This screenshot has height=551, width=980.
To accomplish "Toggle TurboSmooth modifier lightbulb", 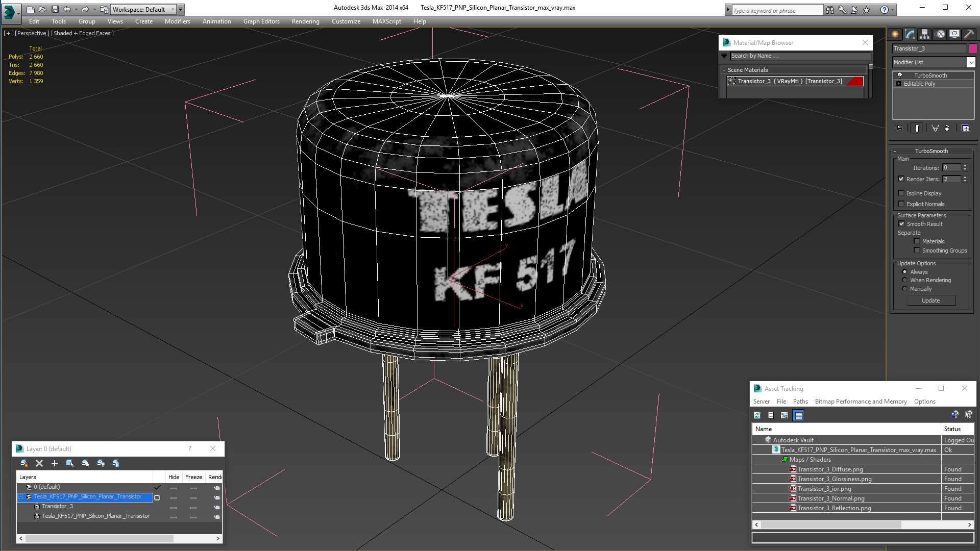I will pyautogui.click(x=900, y=76).
